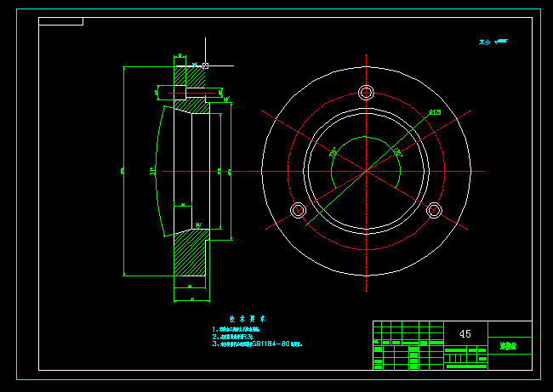Click technical requirement line number 2
Screen dimensions: 553x392
233,337
